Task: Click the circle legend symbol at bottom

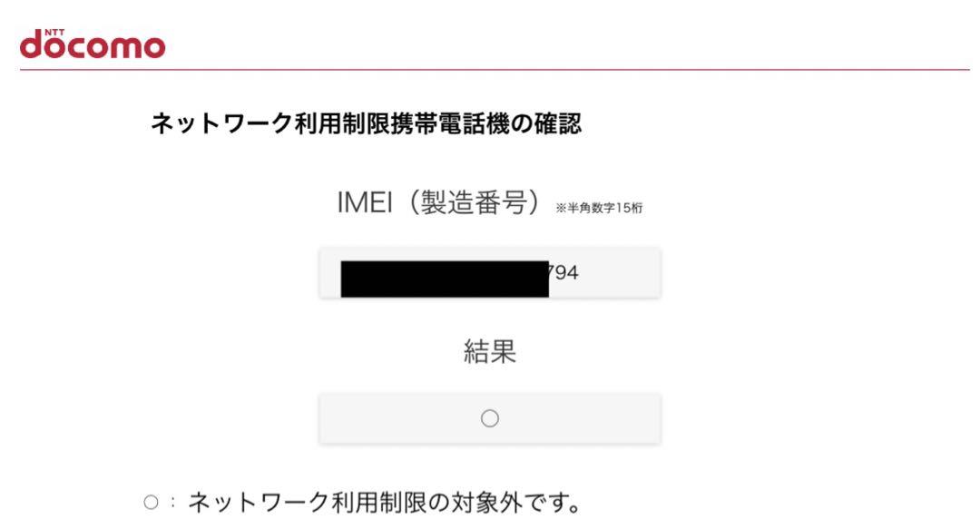Action: coord(151,502)
